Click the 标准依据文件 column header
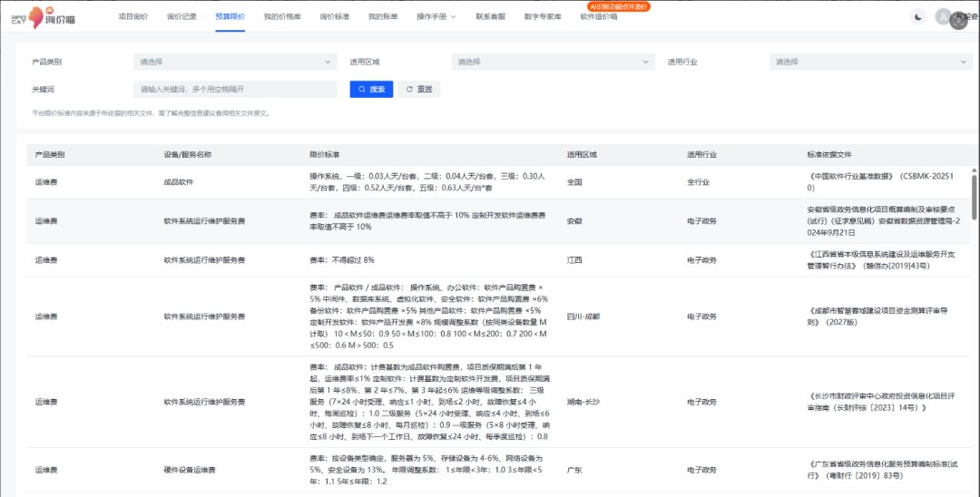Viewport: 980px width, 497px height. tap(829, 154)
